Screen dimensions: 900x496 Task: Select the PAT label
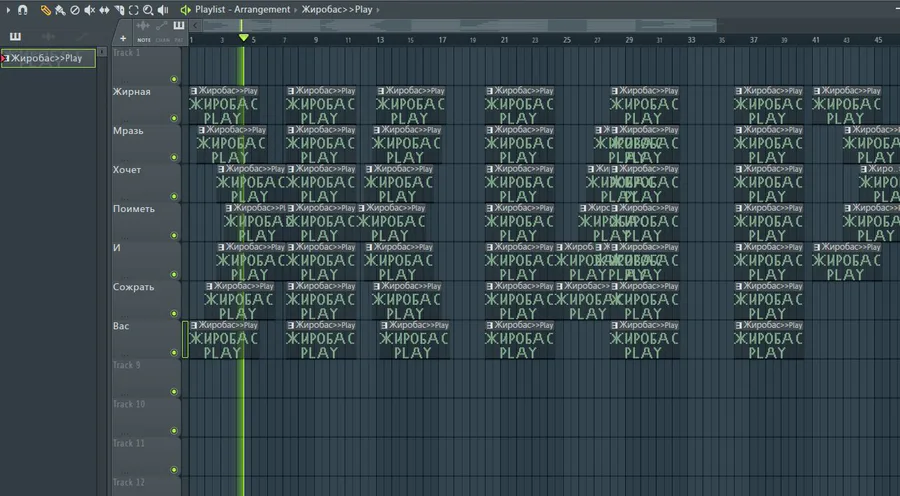click(179, 40)
